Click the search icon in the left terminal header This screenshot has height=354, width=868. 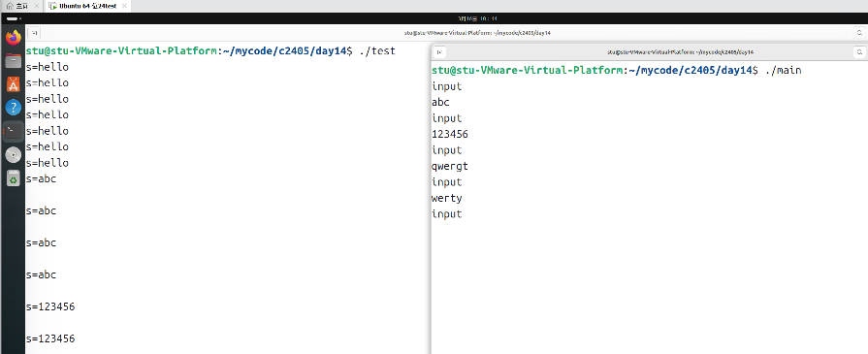point(859,33)
